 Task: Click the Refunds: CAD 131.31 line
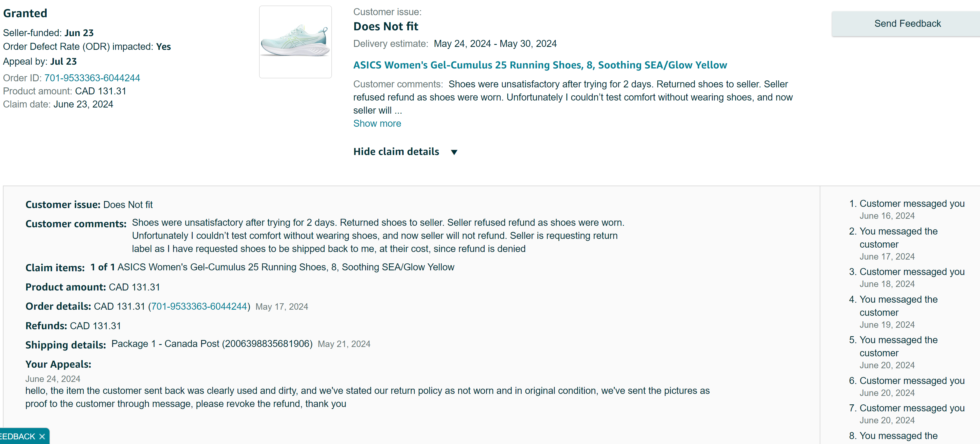(x=73, y=326)
